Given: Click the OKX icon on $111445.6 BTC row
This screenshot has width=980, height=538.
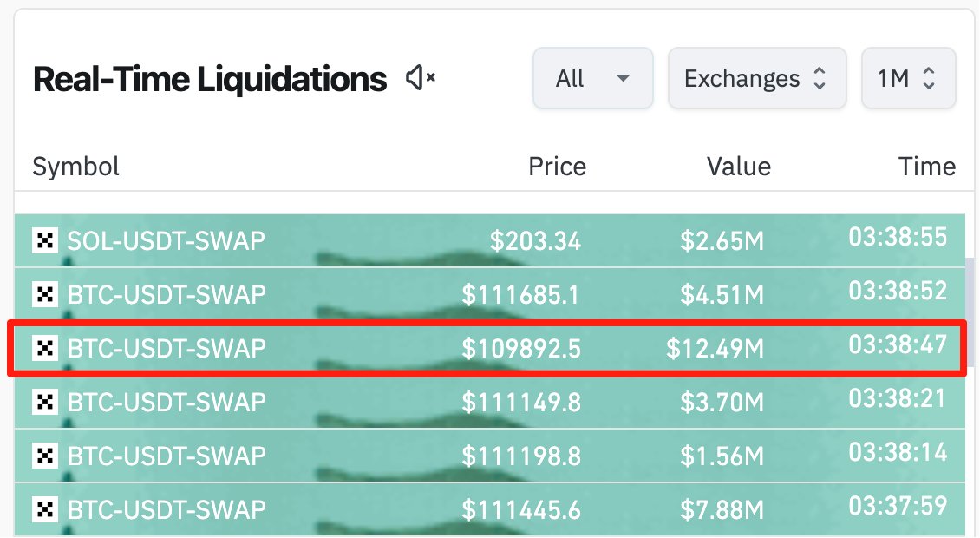Looking at the screenshot, I should 45,509.
